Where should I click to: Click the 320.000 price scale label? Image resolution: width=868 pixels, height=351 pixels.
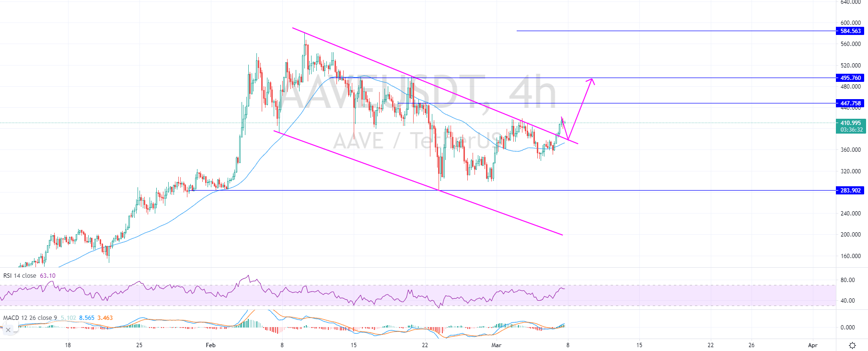(x=851, y=171)
